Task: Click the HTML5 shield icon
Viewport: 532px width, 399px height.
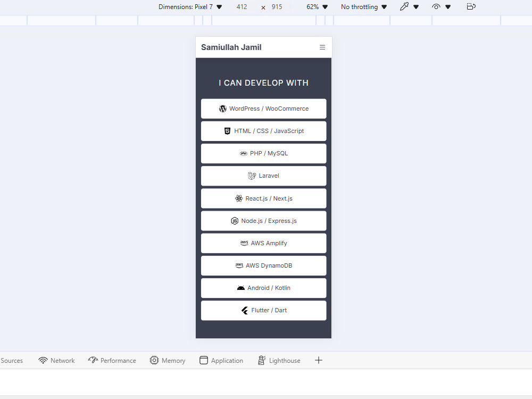Action: click(x=227, y=131)
